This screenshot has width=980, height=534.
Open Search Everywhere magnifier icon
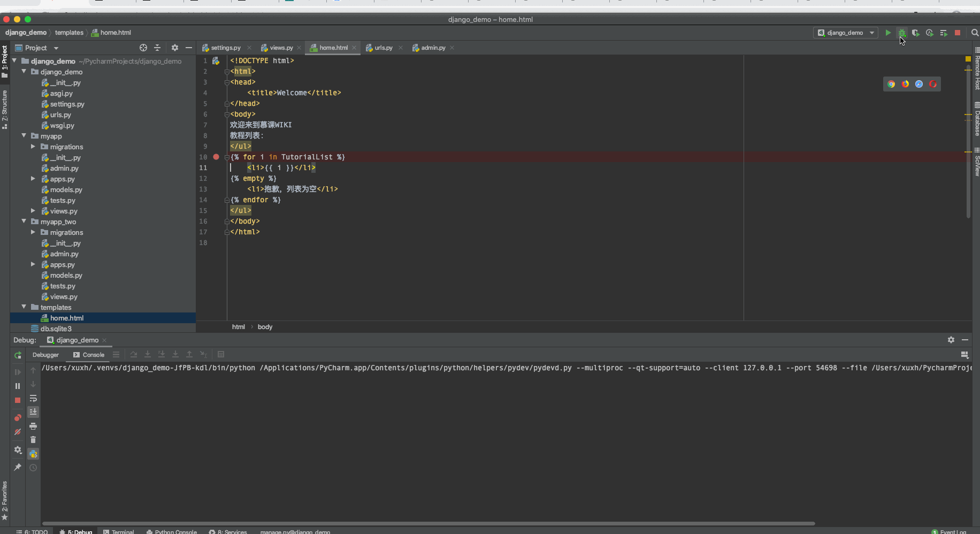[975, 33]
